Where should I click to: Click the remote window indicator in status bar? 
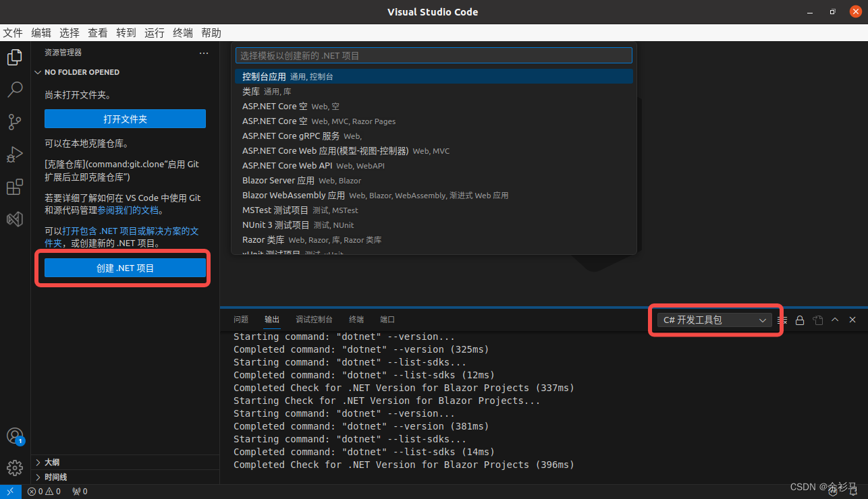tap(10, 492)
